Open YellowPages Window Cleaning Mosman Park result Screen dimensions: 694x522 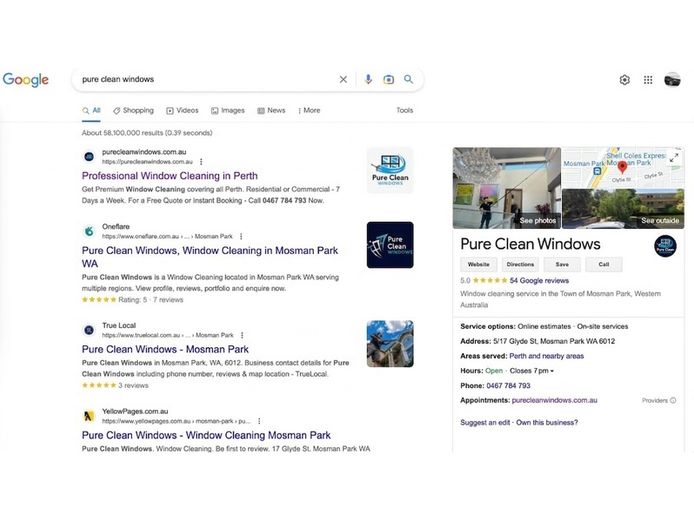tap(206, 435)
